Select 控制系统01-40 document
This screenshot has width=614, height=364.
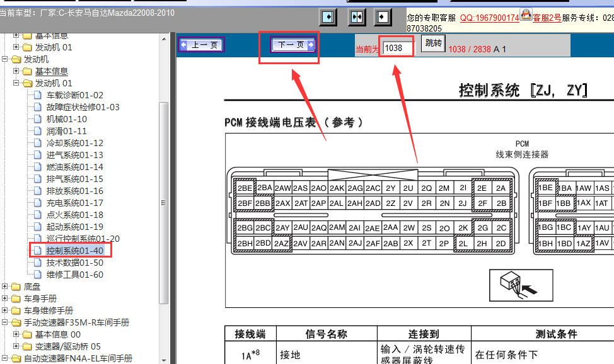pos(75,251)
